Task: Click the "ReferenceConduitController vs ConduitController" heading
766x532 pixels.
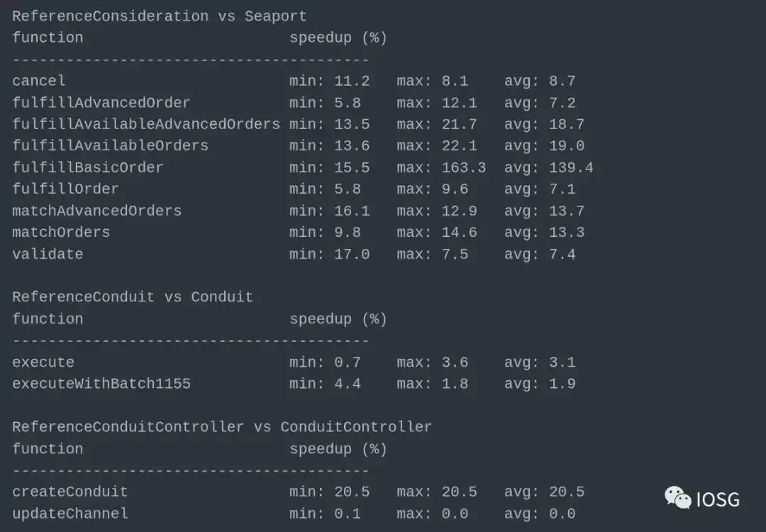Action: tap(222, 426)
